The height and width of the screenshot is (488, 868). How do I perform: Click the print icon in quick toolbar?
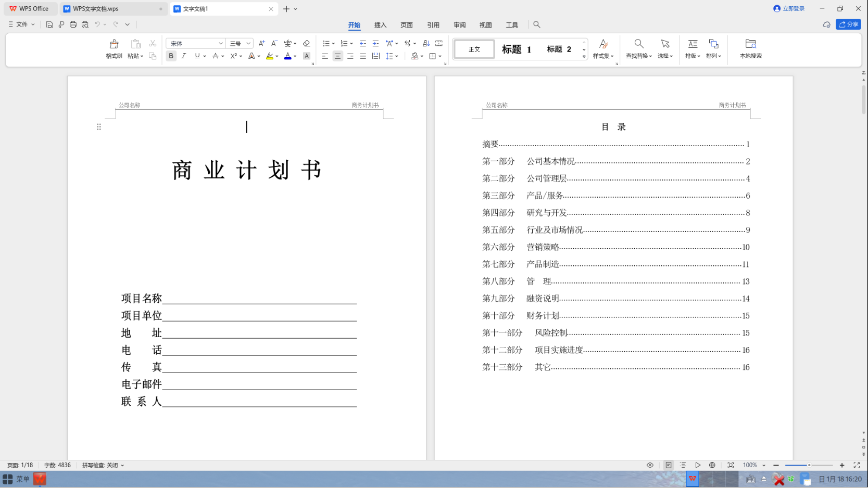point(73,24)
